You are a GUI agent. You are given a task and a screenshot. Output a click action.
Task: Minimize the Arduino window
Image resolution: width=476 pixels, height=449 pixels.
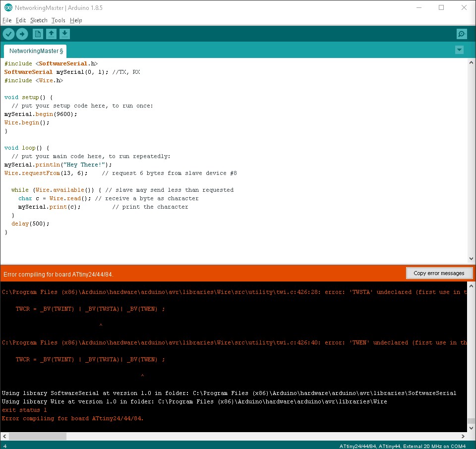click(x=419, y=7)
